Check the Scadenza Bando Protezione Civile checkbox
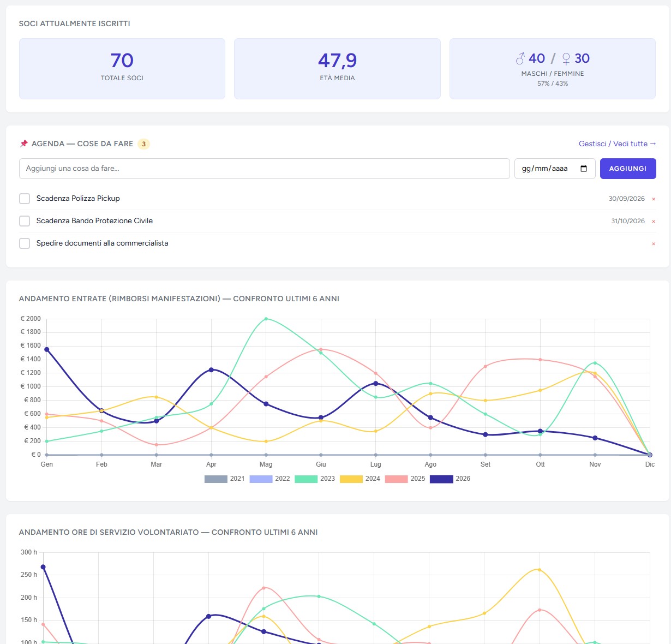Viewport: 671px width, 644px height. [x=25, y=221]
